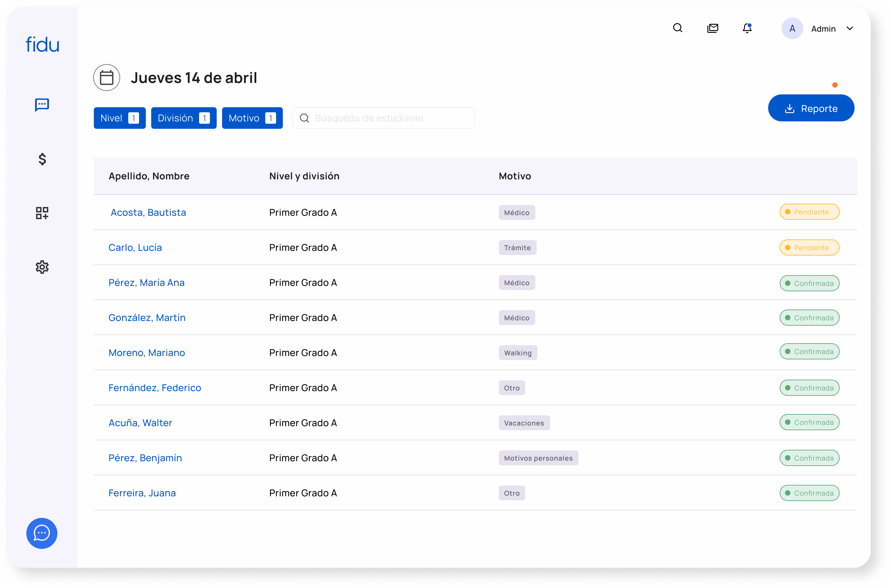Open the Motivo filter dropdown
This screenshot has height=588, width=891.
(252, 118)
